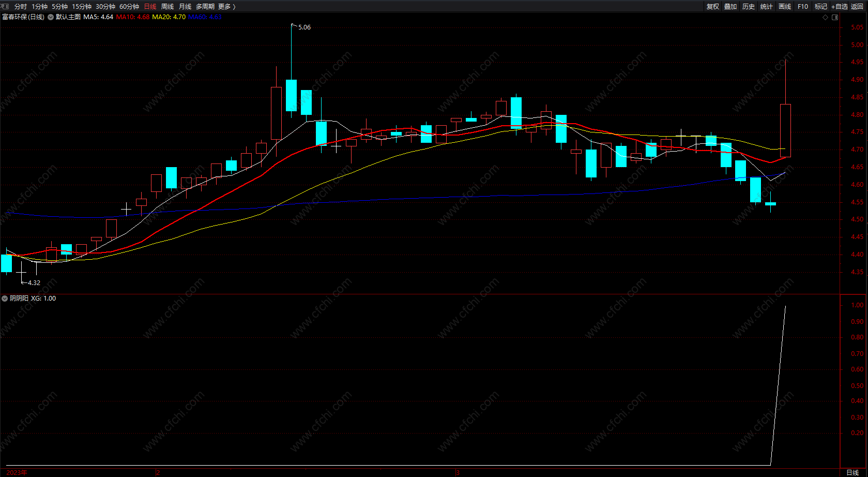Viewport: 868px width, 477px height.
Task: Select the 日线 daily chart tab
Action: [150, 7]
